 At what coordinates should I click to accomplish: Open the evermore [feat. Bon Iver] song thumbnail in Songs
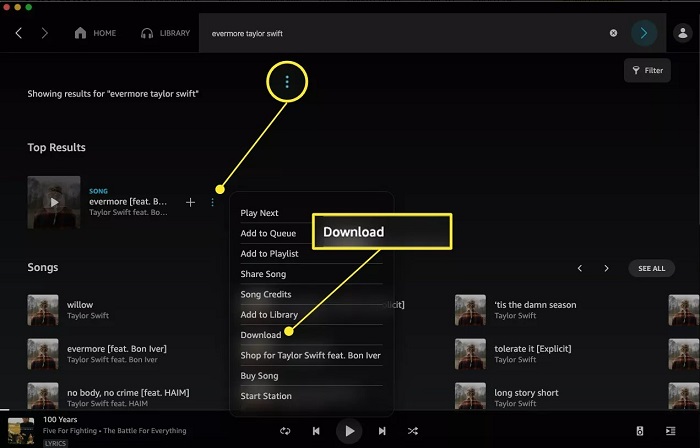43,354
